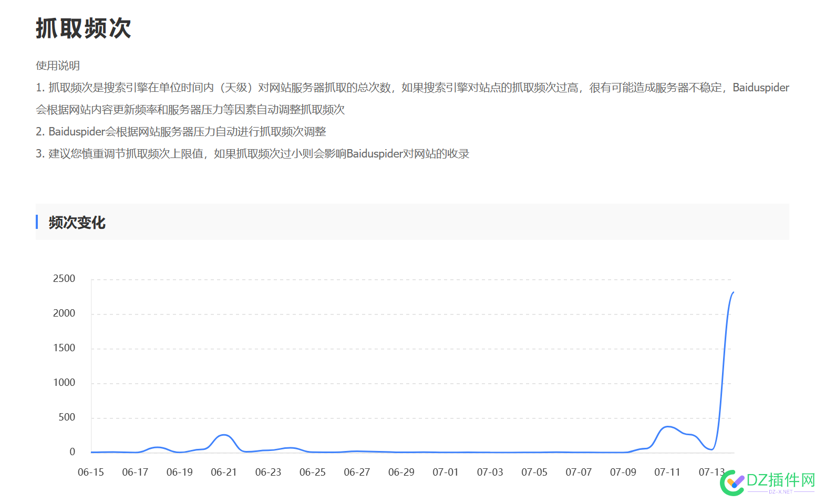The image size is (825, 504).
Task: Click x-axis date 06-19
Action: (180, 472)
